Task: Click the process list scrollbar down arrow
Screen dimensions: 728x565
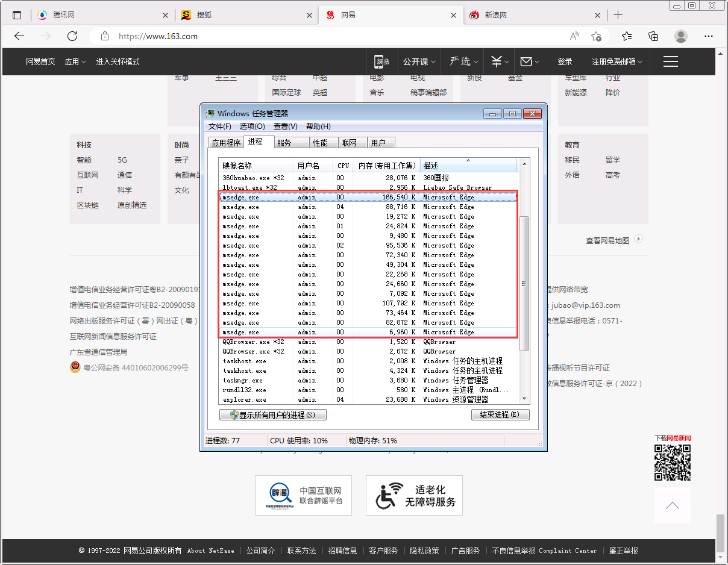Action: (524, 399)
